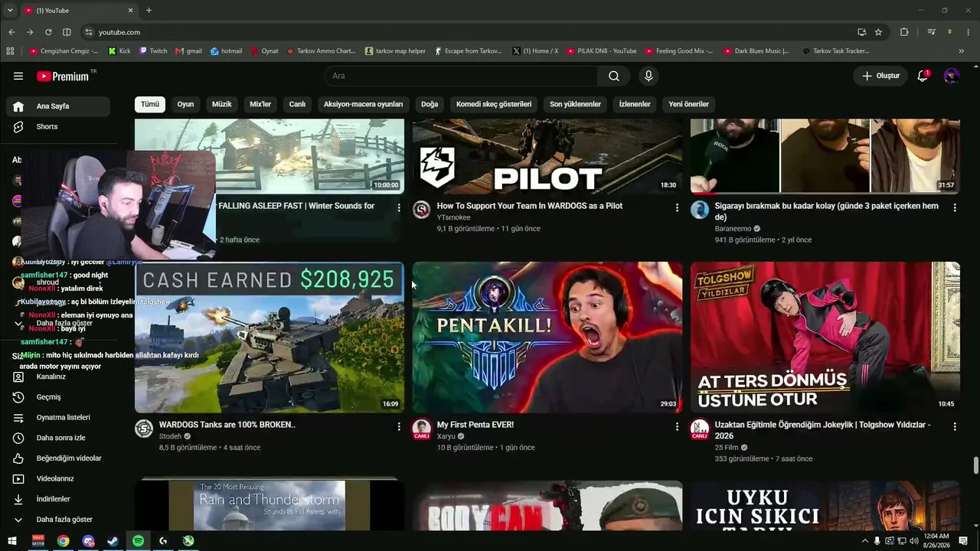Select the Doğa filter chip
This screenshot has width=980, height=551.
tap(430, 104)
